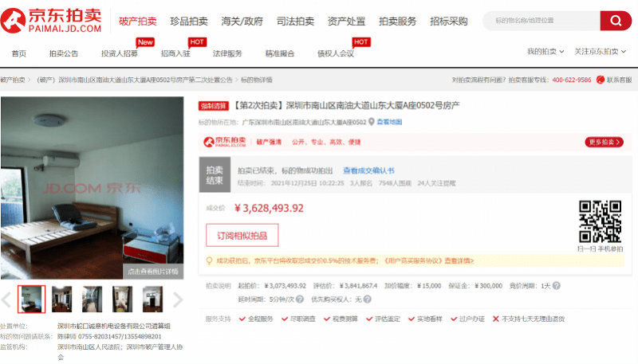638x364 pixels.
Task: Open the 更多拍卖 red expander button
Action: (x=604, y=142)
